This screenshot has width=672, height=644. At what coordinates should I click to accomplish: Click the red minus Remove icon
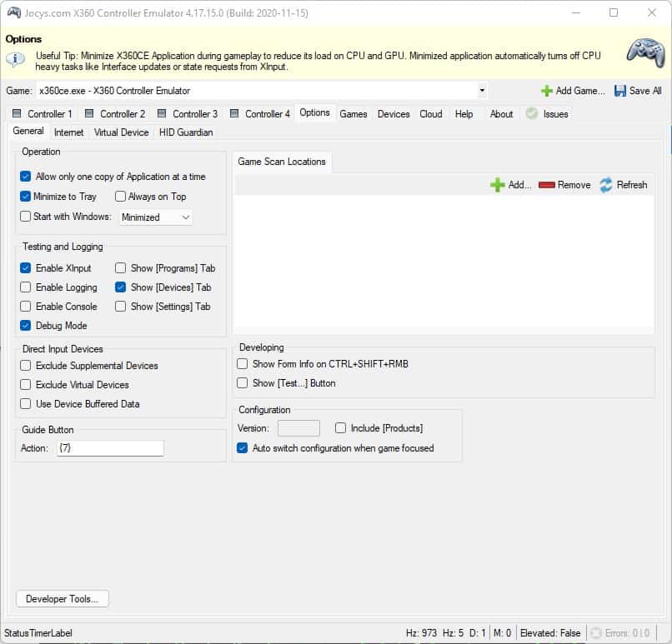[546, 185]
